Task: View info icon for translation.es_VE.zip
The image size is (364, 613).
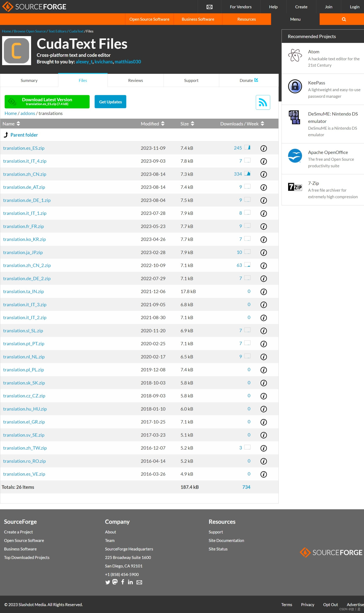Action: 263,474
